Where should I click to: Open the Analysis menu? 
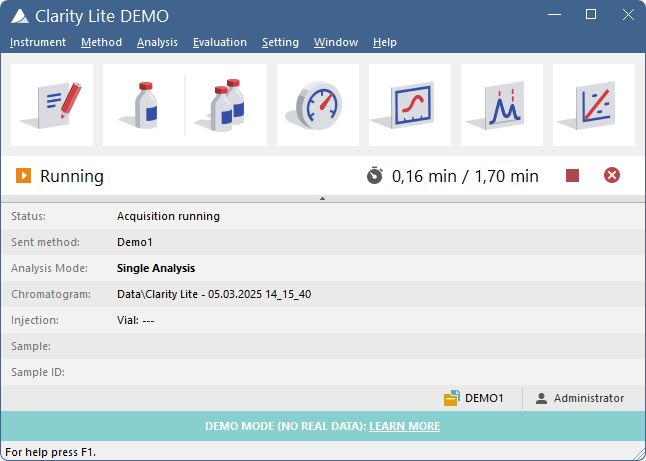pyautogui.click(x=157, y=42)
